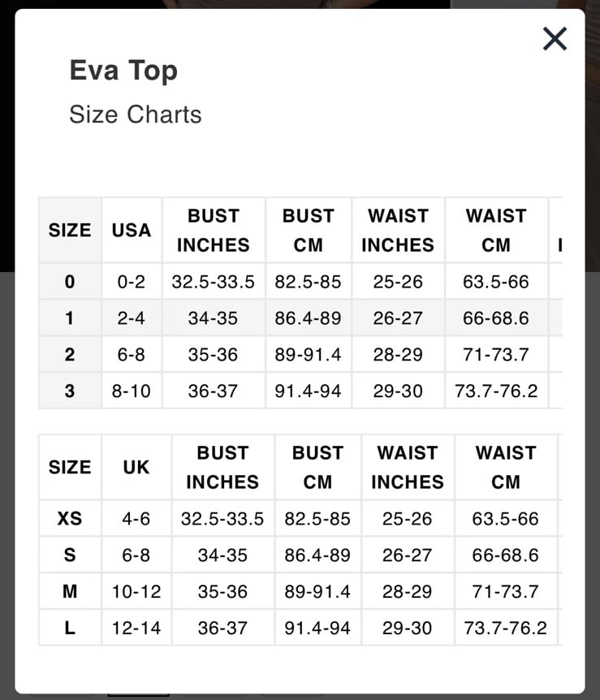Select size 0 row in USA table
The height and width of the screenshot is (700, 600).
(300, 281)
